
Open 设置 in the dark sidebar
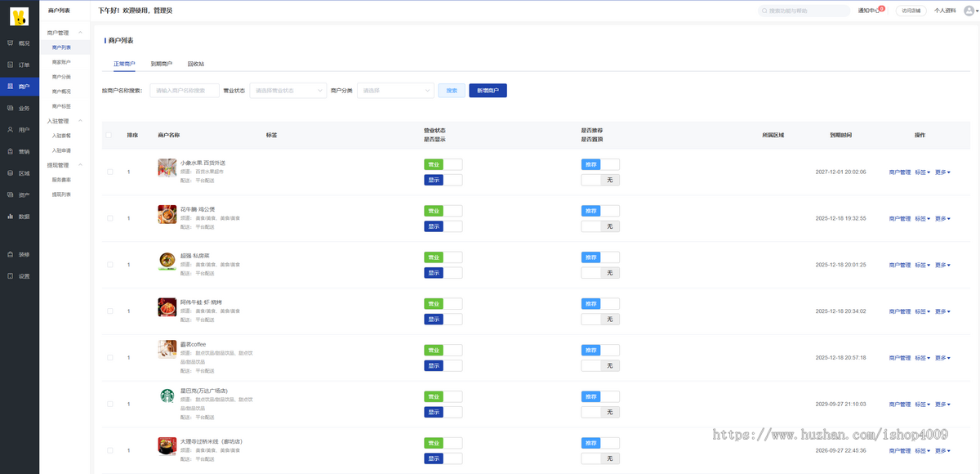click(x=20, y=276)
